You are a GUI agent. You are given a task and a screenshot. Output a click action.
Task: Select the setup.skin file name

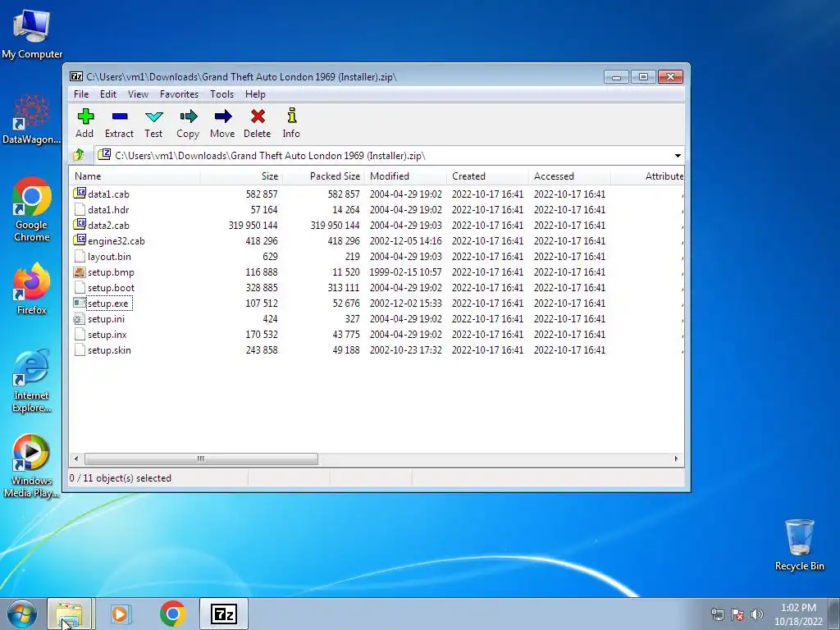point(109,349)
